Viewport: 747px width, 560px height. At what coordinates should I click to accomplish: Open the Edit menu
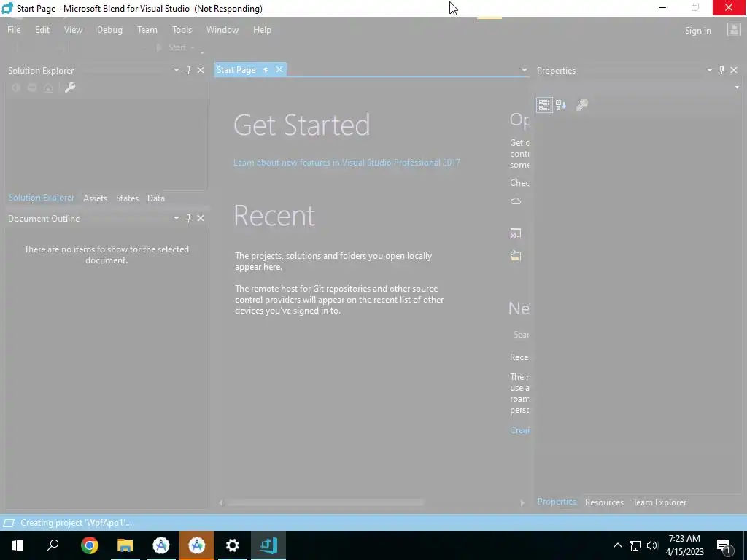tap(42, 29)
